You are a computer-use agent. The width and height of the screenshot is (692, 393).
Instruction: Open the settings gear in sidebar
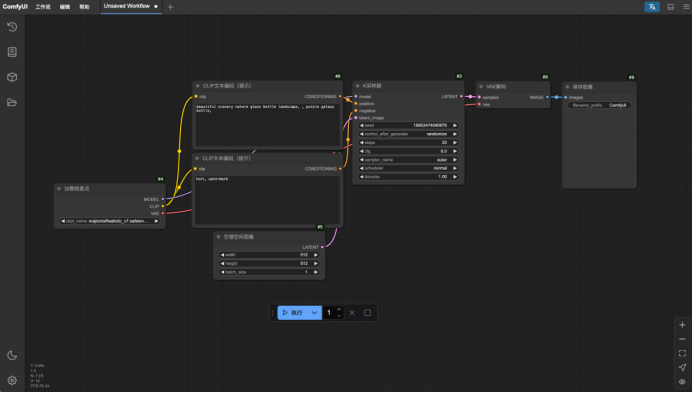[x=12, y=381]
